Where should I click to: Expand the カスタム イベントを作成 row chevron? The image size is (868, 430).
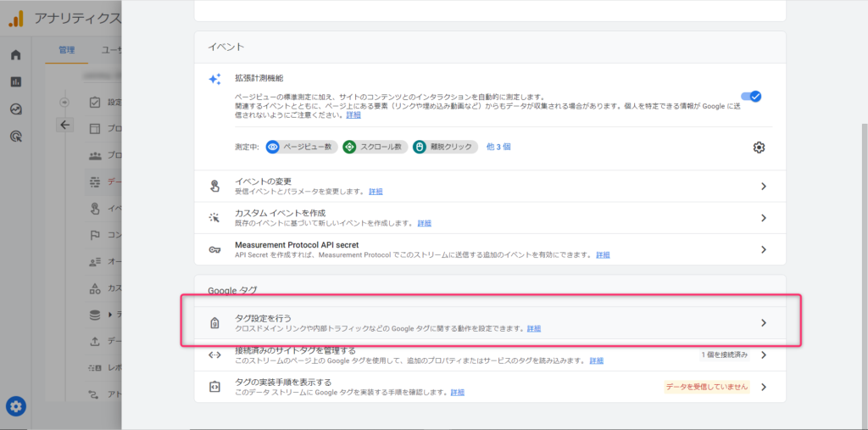pos(764,218)
